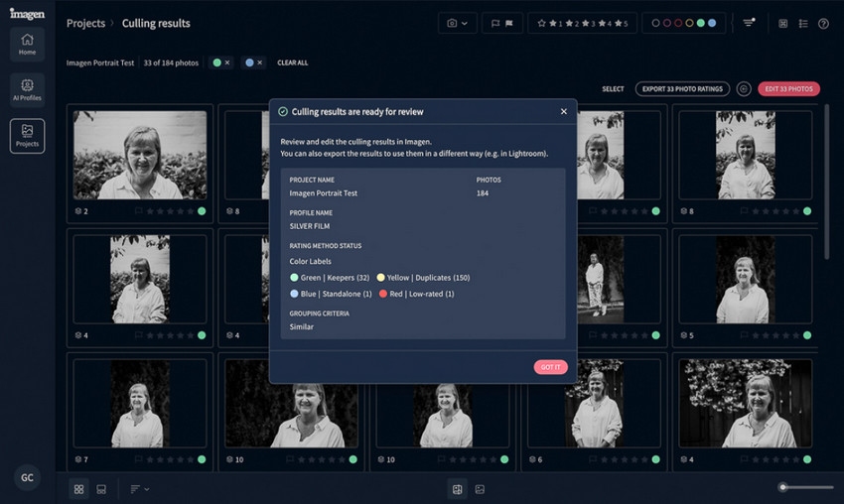Viewport: 844px width, 504px height.
Task: Switch to grid view in bottom bar
Action: (x=79, y=489)
